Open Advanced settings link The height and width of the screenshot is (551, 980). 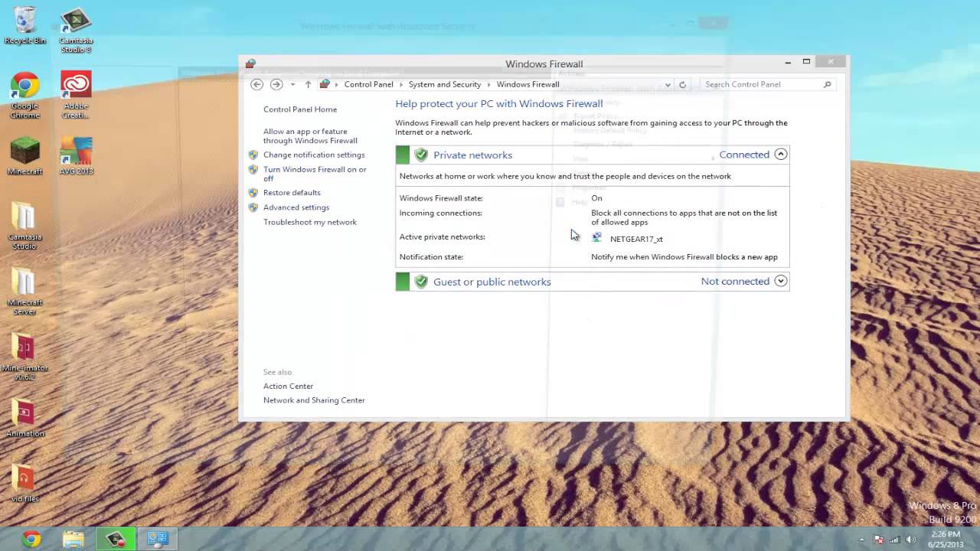(x=296, y=207)
